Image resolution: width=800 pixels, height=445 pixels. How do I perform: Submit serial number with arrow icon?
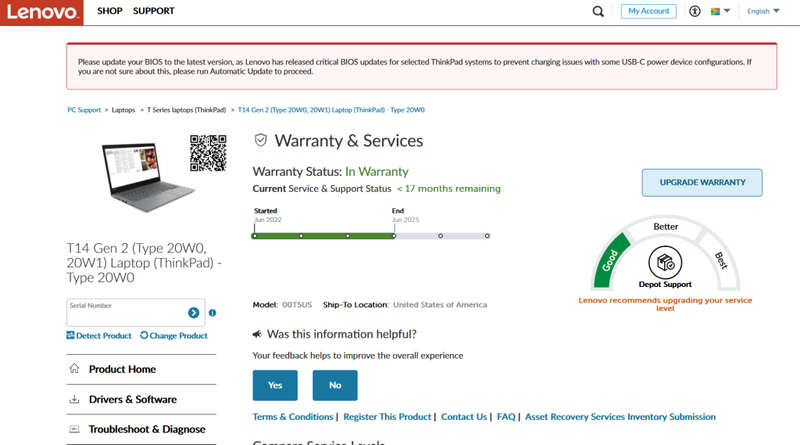tap(193, 313)
